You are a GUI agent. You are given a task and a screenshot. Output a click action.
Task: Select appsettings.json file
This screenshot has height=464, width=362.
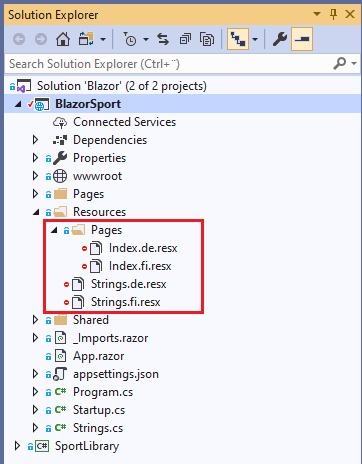(x=116, y=374)
